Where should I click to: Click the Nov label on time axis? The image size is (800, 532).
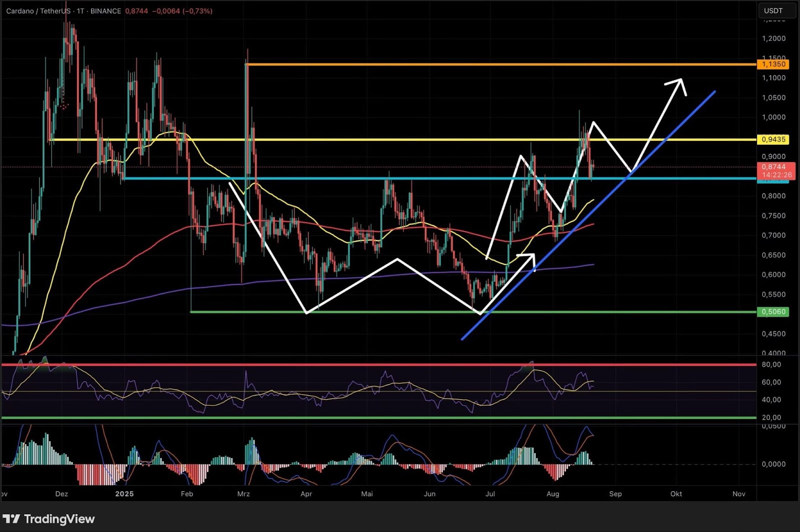coord(738,494)
